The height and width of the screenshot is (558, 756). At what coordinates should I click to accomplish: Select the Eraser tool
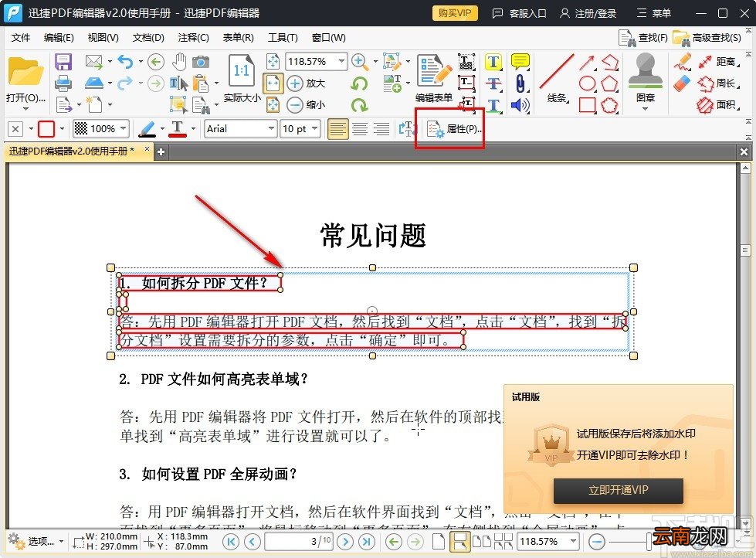click(682, 83)
